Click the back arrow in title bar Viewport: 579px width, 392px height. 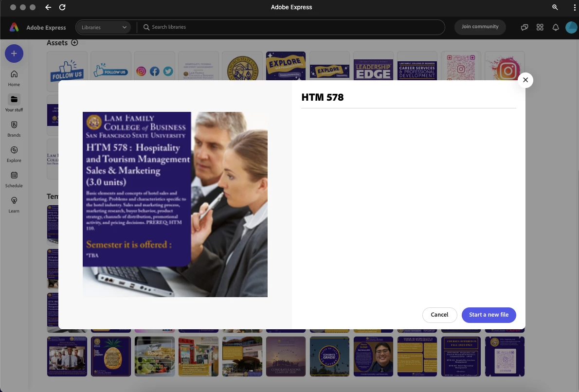point(48,7)
